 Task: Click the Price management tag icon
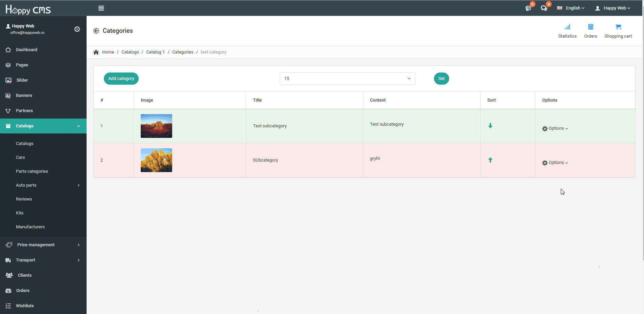click(9, 245)
